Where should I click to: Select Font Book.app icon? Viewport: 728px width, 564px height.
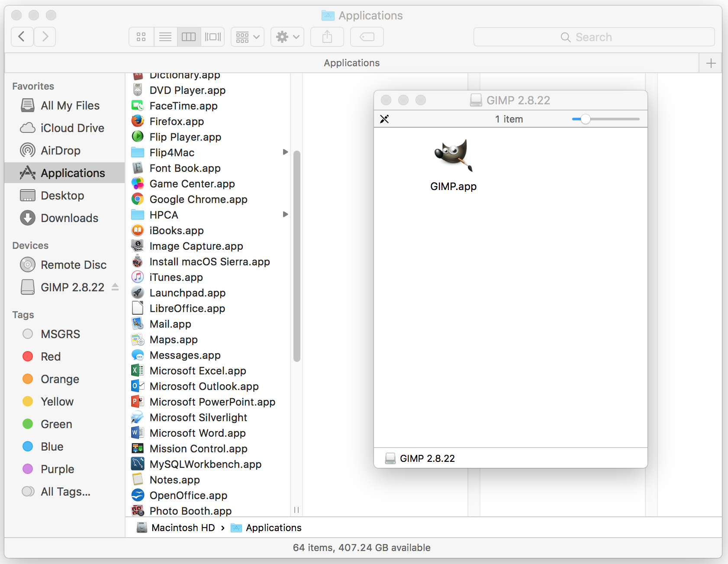click(x=138, y=168)
